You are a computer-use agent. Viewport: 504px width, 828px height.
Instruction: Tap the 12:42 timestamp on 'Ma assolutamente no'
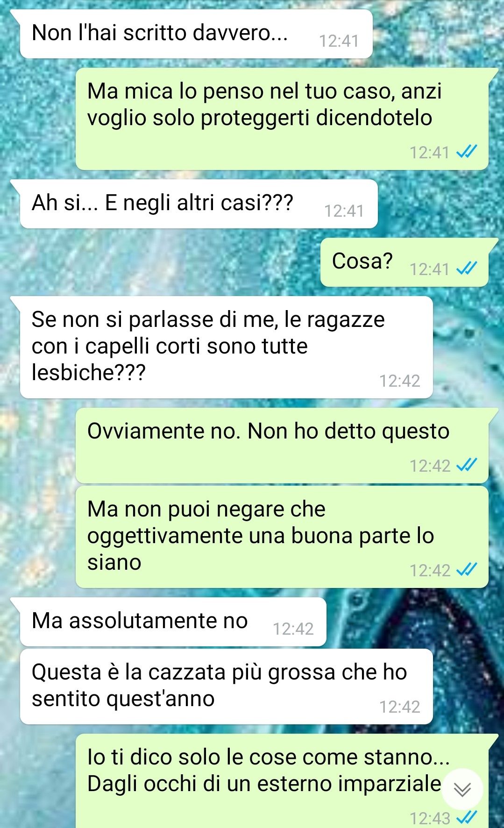(x=293, y=629)
